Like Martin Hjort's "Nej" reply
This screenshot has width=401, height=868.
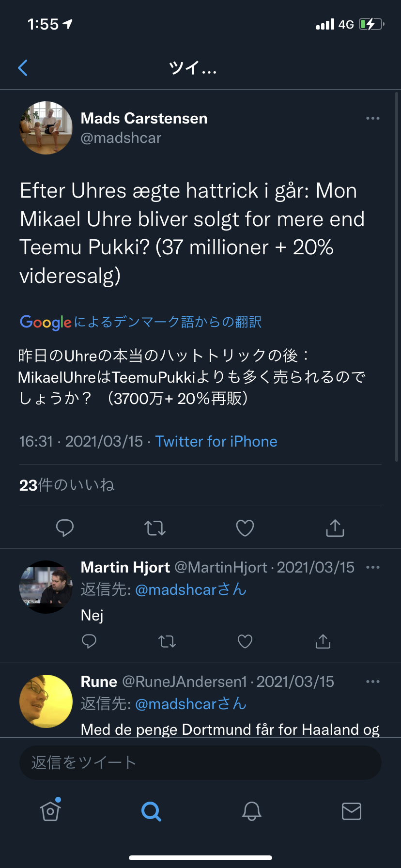245,641
